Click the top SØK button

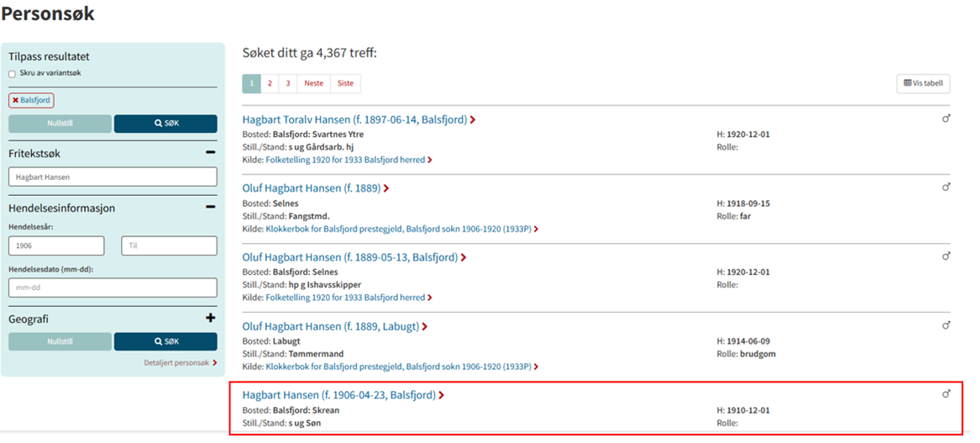point(165,124)
